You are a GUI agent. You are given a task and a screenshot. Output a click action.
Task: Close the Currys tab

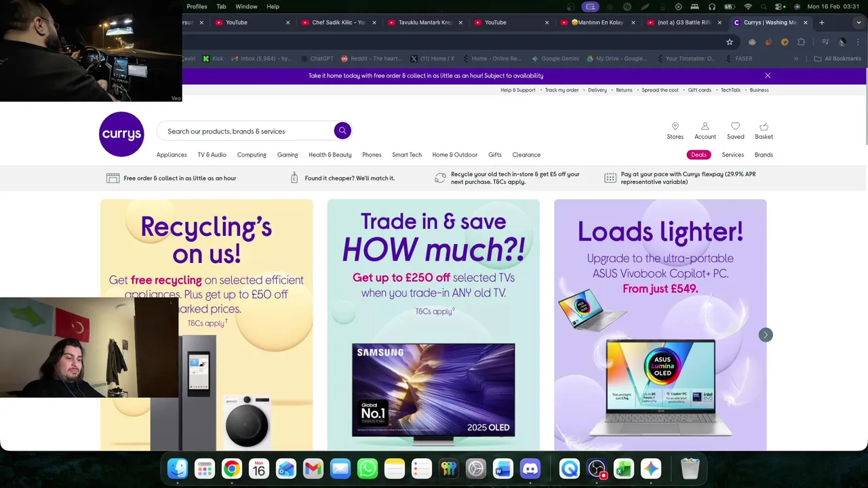806,22
